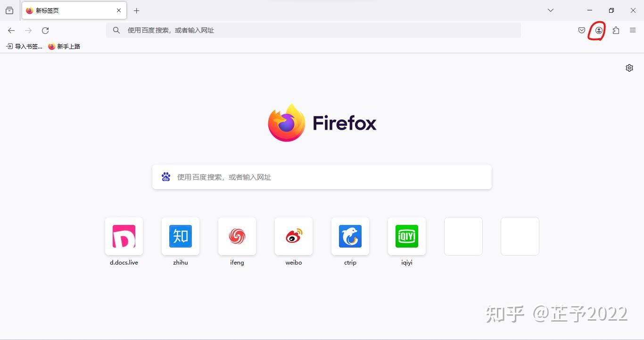
Task: Open the zhihu shortcut tile
Action: click(180, 236)
